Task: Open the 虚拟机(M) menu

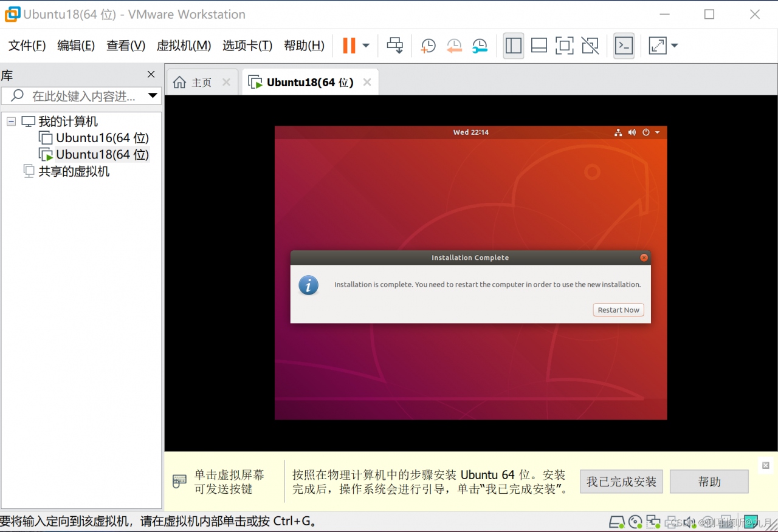Action: [184, 46]
